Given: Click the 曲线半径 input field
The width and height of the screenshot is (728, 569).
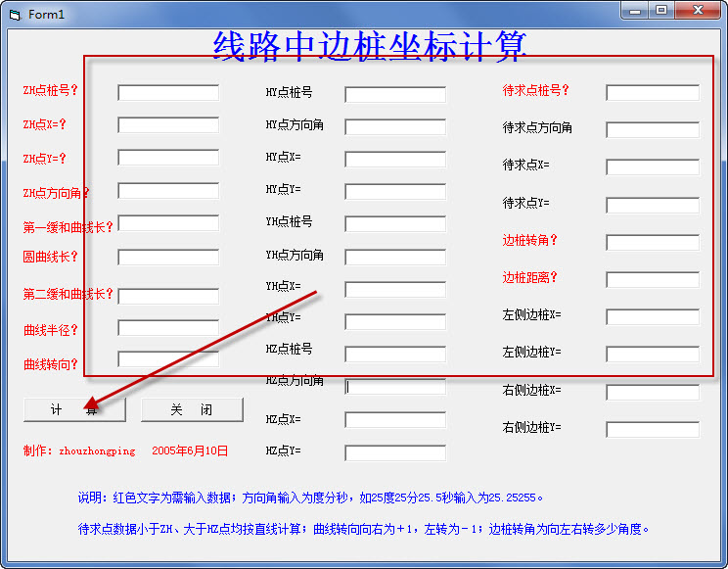Looking at the screenshot, I should click(x=168, y=328).
